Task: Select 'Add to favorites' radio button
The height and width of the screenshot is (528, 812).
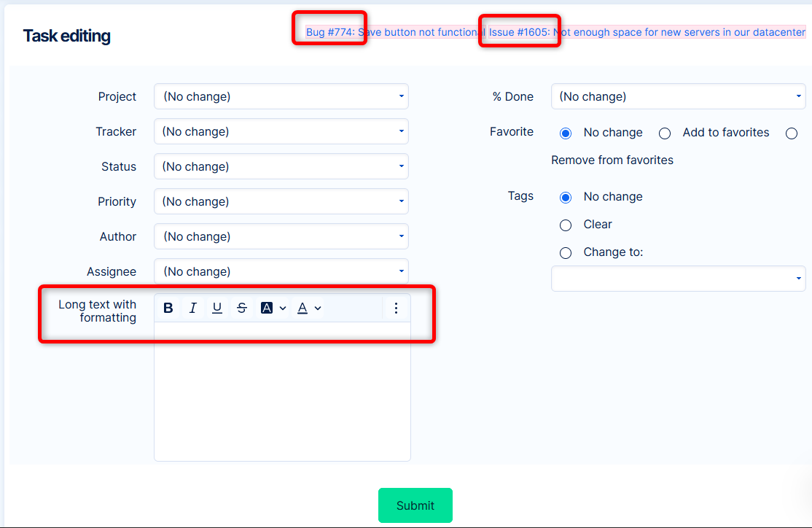Action: click(x=665, y=133)
